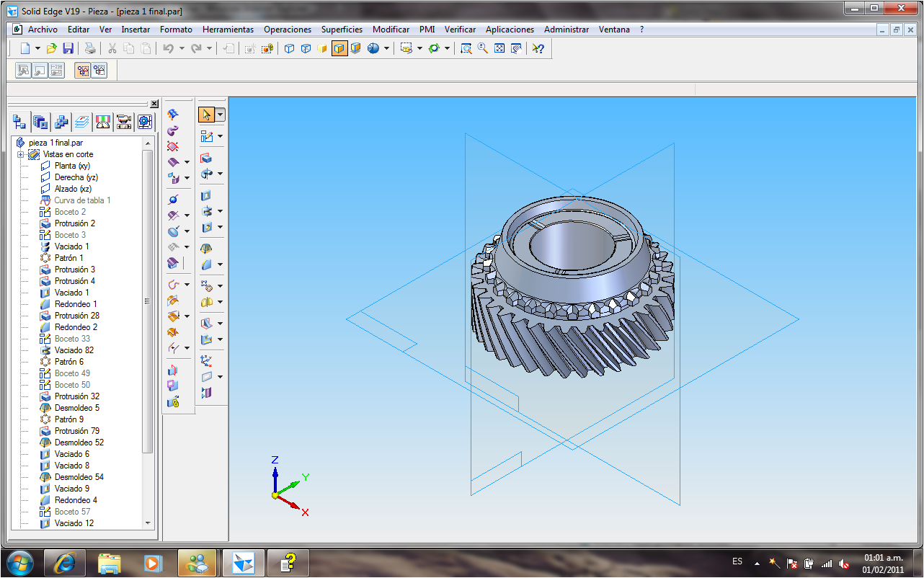The height and width of the screenshot is (578, 924).
Task: Open Internet Explorer from the taskbar
Action: click(63, 563)
